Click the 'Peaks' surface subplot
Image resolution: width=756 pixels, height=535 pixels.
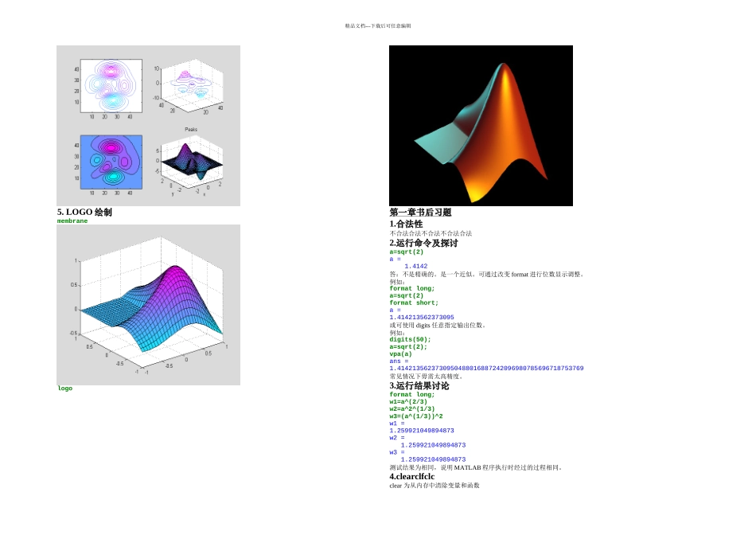pos(192,164)
